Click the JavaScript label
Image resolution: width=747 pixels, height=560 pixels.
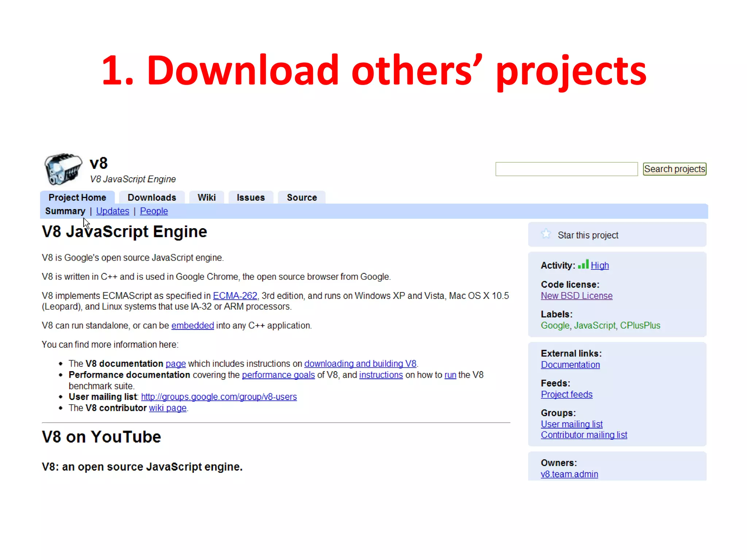[595, 326]
